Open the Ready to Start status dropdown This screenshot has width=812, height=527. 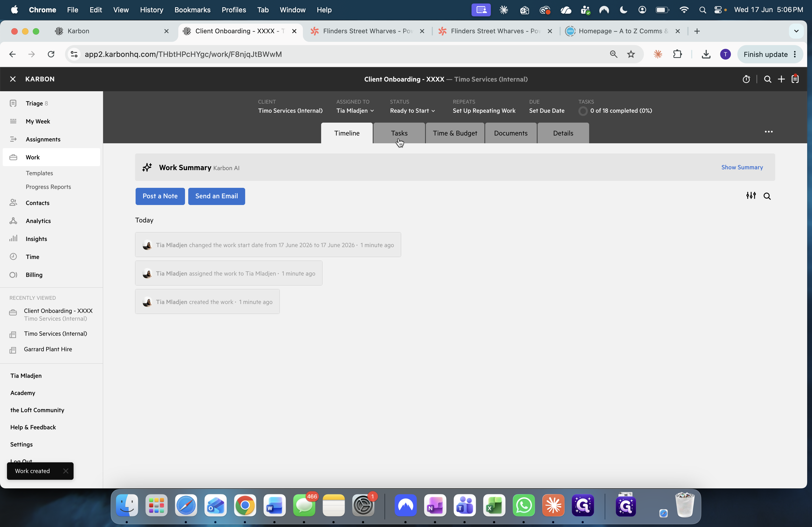point(412,111)
